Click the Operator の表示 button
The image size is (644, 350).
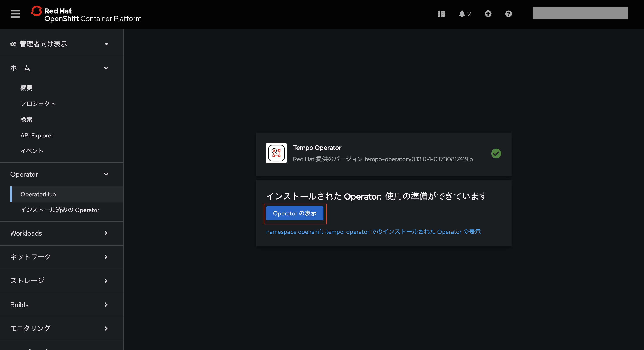click(x=295, y=213)
